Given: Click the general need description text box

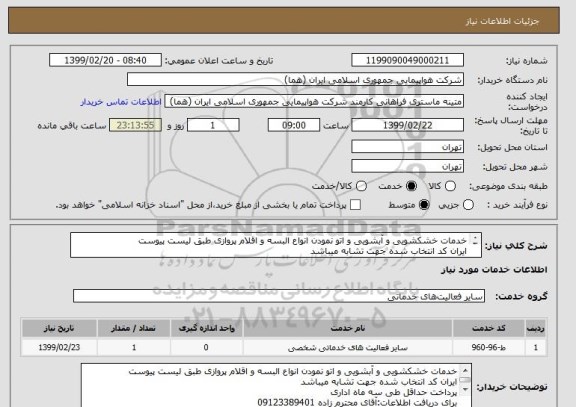Looking at the screenshot, I should click(x=276, y=245).
